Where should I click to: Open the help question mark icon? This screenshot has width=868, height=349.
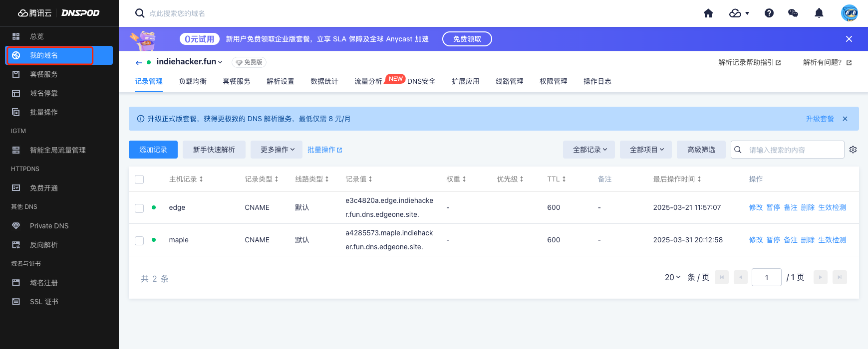(769, 13)
